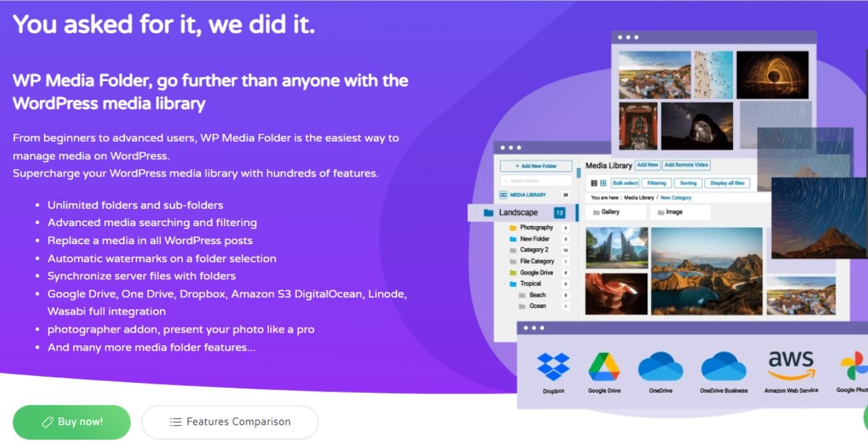Viewport: 868px width, 446px height.
Task: Open the Ocean subfolder
Action: pos(538,306)
